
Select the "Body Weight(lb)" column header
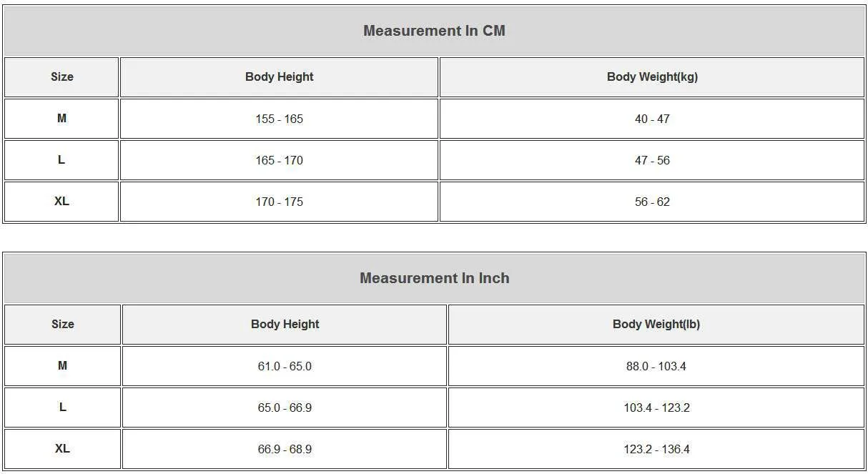[x=656, y=324]
